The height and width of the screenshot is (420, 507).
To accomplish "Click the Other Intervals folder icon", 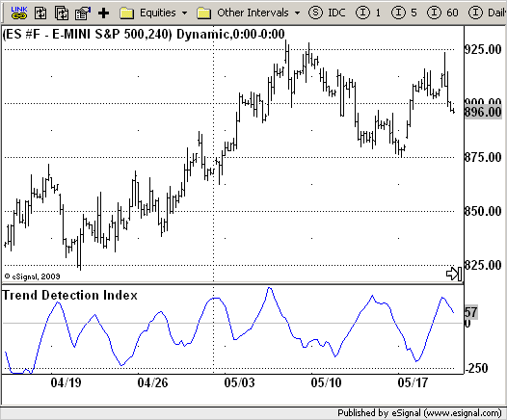I will [204, 13].
